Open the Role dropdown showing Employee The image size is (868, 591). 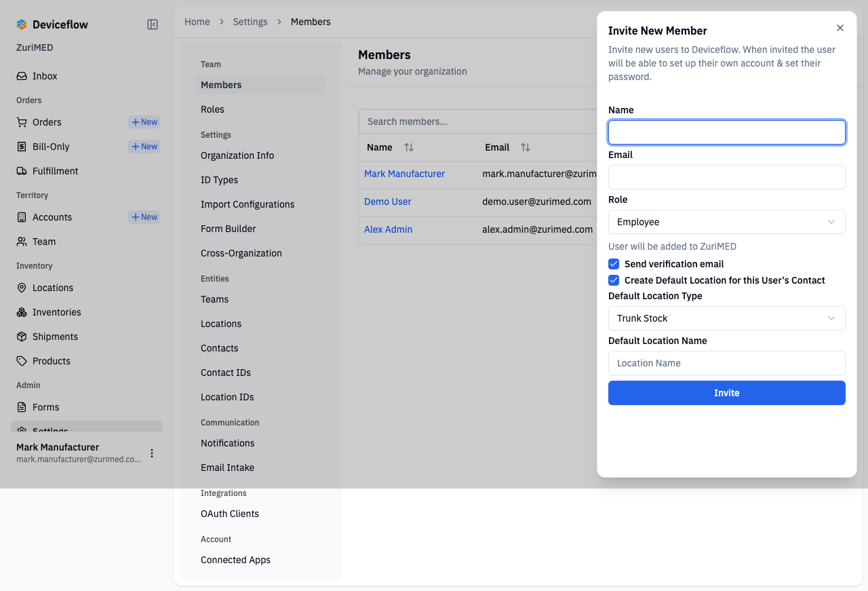pos(727,222)
